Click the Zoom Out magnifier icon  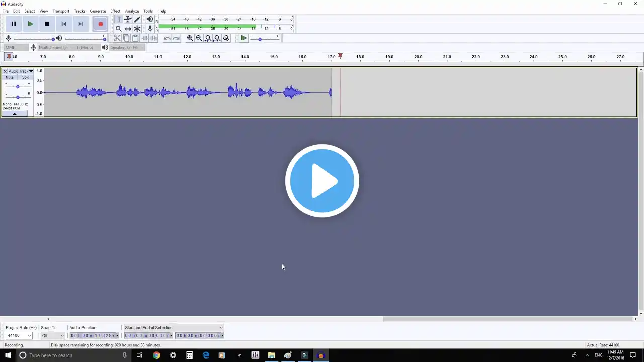[x=199, y=38]
